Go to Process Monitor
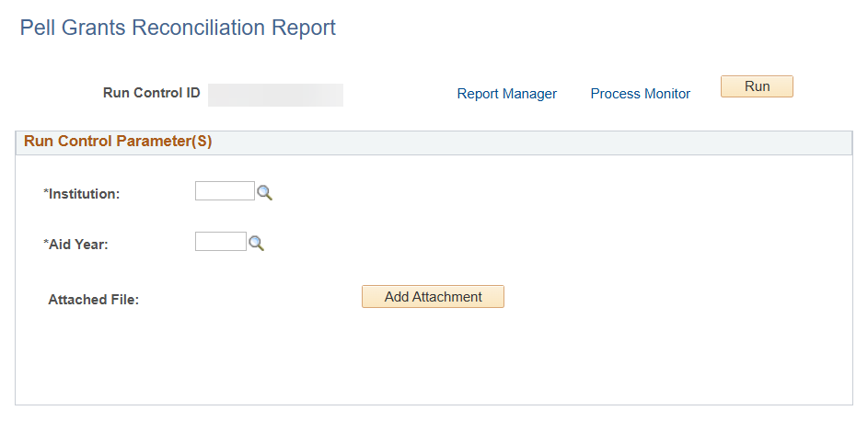Screen dimensions: 868x422 click(x=640, y=94)
